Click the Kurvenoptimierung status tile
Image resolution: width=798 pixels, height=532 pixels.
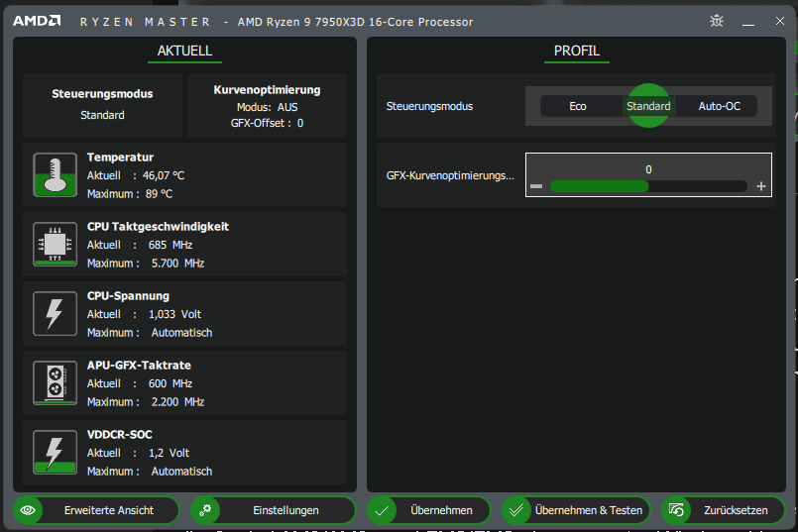(x=268, y=105)
